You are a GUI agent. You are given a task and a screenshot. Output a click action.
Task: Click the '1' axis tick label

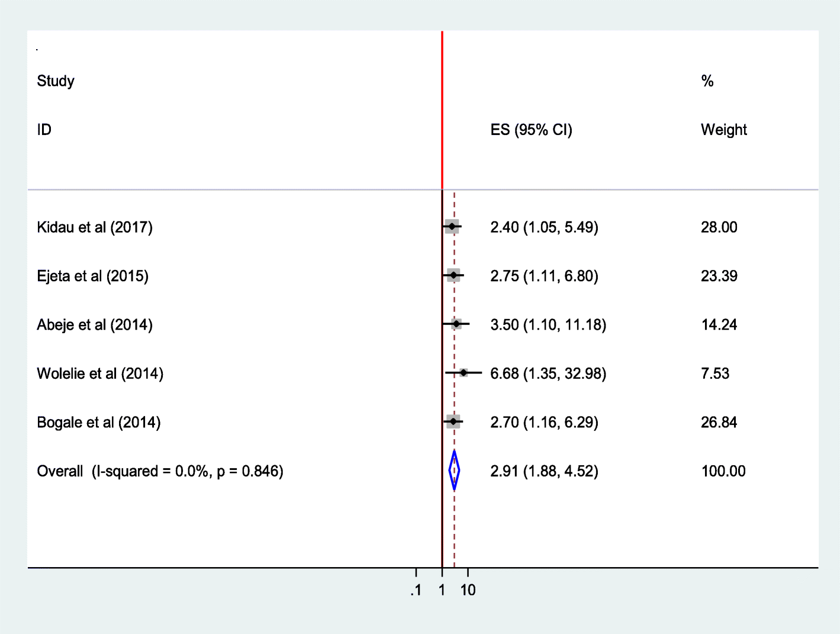click(442, 590)
